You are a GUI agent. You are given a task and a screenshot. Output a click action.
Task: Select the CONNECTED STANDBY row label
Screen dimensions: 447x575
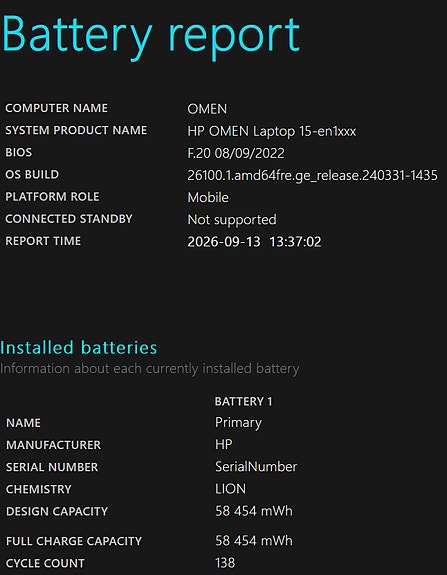69,219
